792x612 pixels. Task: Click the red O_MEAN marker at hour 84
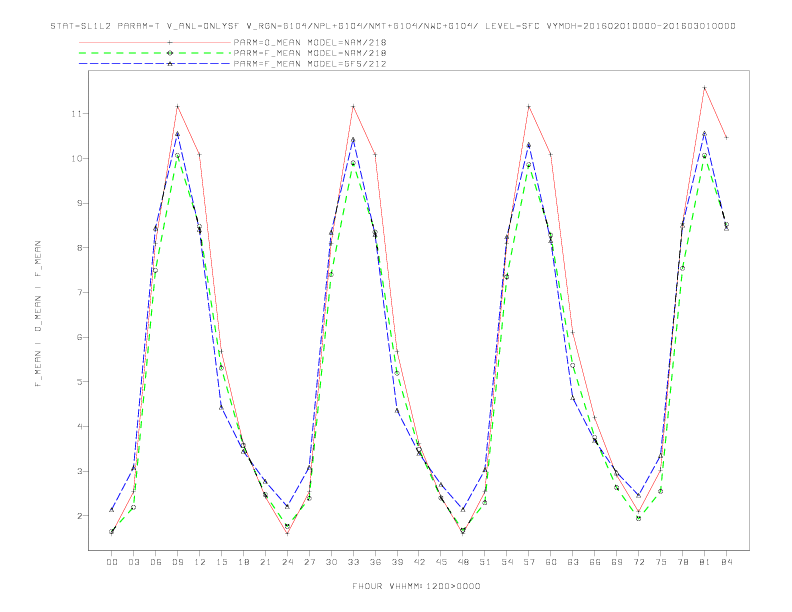(726, 137)
